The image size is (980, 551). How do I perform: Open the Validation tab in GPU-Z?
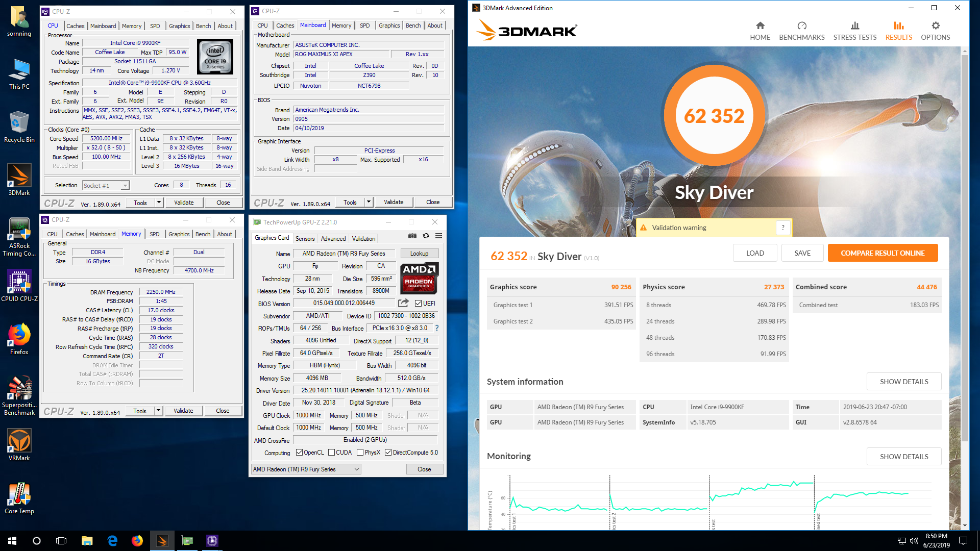363,239
